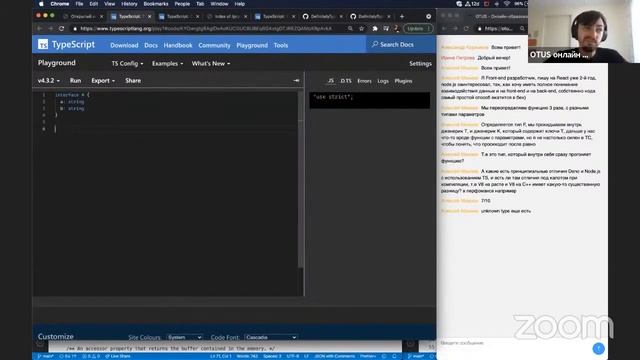The image size is (640, 360).
Task: Open the Playground navigation link
Action: [x=252, y=45]
